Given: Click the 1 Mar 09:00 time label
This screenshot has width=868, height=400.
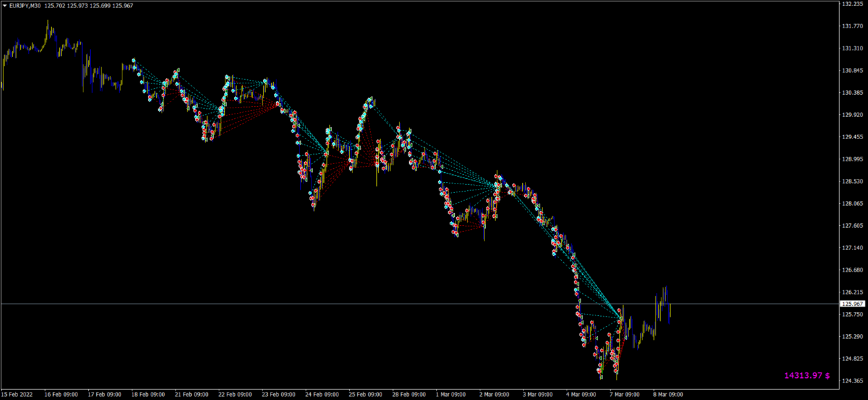Looking at the screenshot, I should click(451, 395).
